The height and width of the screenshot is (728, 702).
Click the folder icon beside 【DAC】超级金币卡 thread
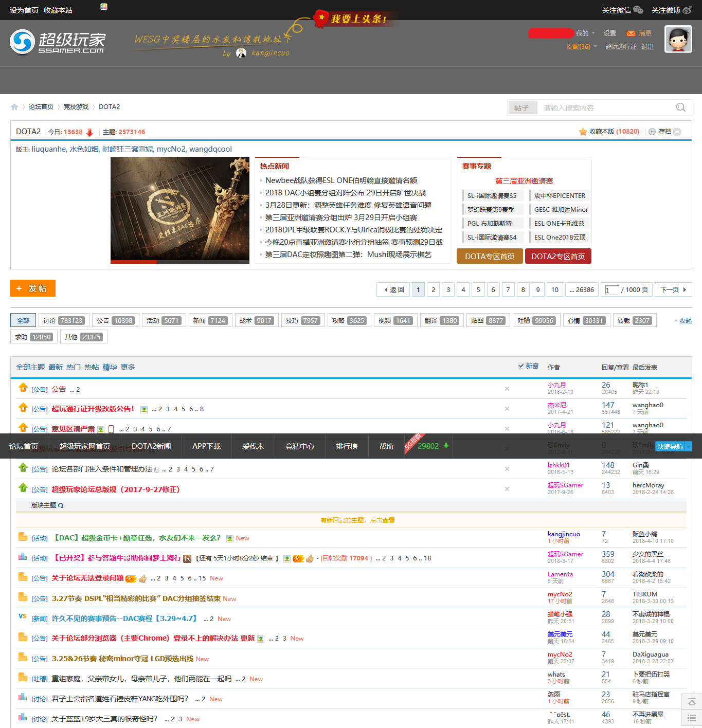click(x=23, y=537)
